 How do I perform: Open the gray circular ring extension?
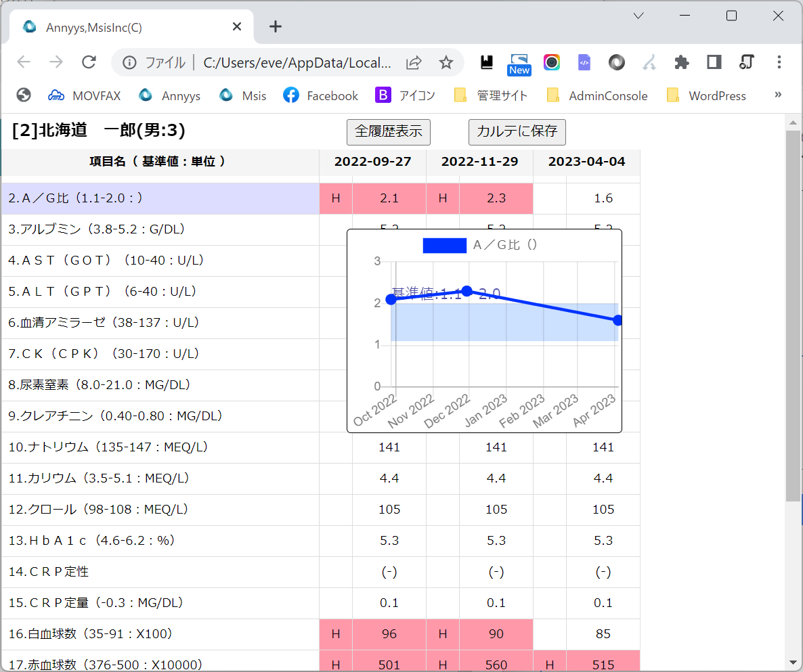click(617, 62)
